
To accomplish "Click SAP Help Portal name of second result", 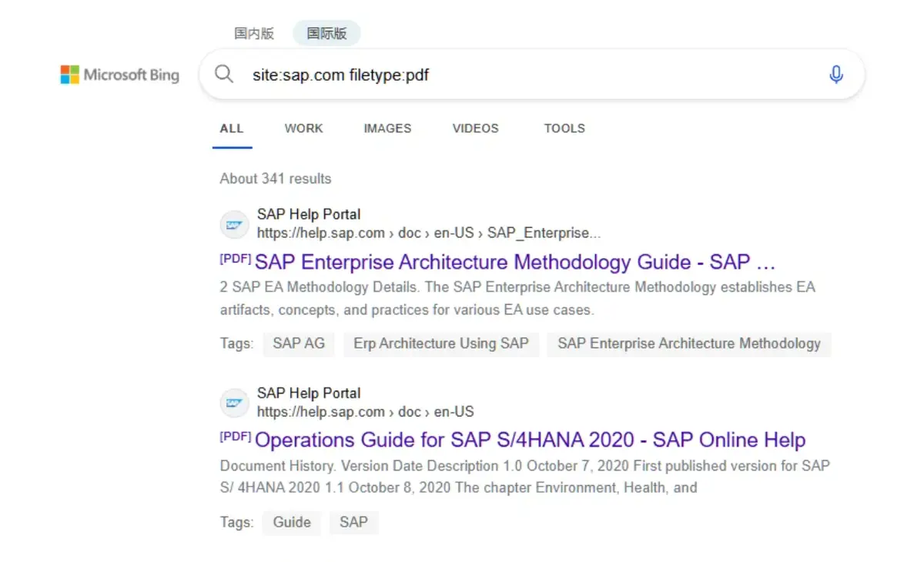I will [309, 393].
